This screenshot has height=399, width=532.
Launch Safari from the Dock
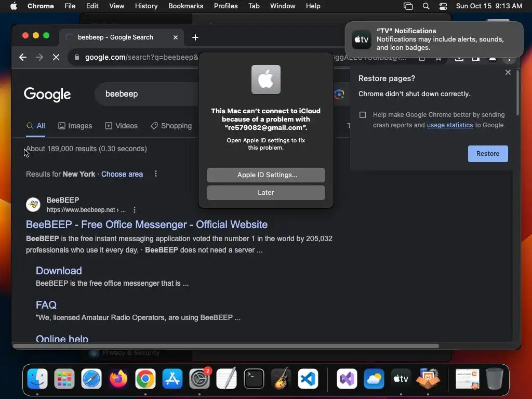coord(91,379)
